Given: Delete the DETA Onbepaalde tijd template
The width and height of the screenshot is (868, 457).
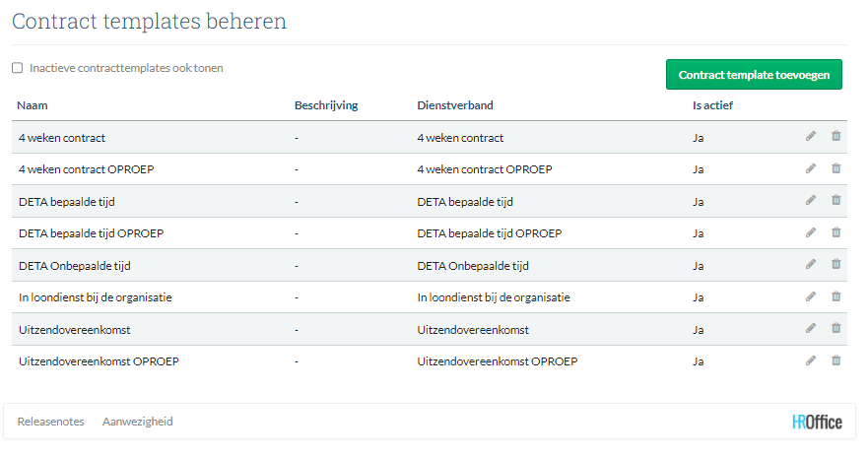Looking at the screenshot, I should pos(835,265).
